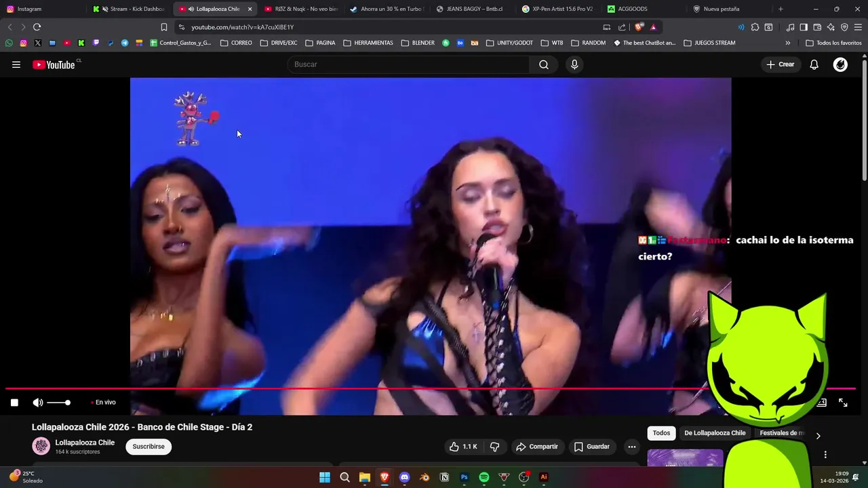Click the youtube.com address bar URL
Screen dimensions: 868x488
[243, 27]
